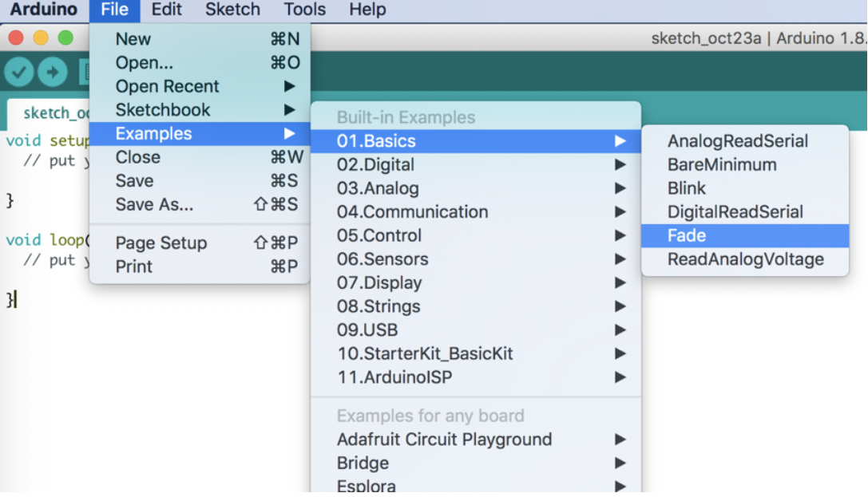
Task: Select 01.Basics examples category
Action: 475,141
